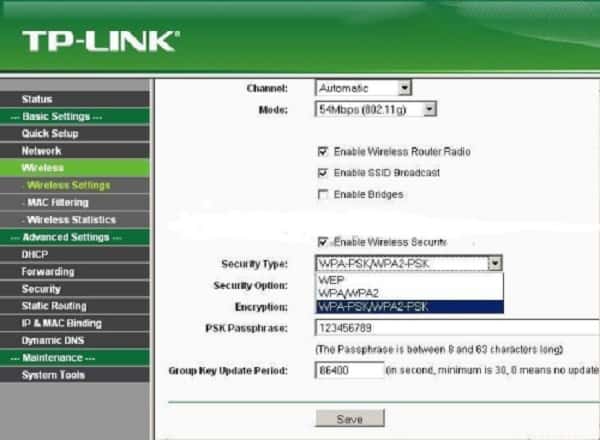Image resolution: width=600 pixels, height=440 pixels.
Task: Click the Maintenance header
Action: coord(75,358)
